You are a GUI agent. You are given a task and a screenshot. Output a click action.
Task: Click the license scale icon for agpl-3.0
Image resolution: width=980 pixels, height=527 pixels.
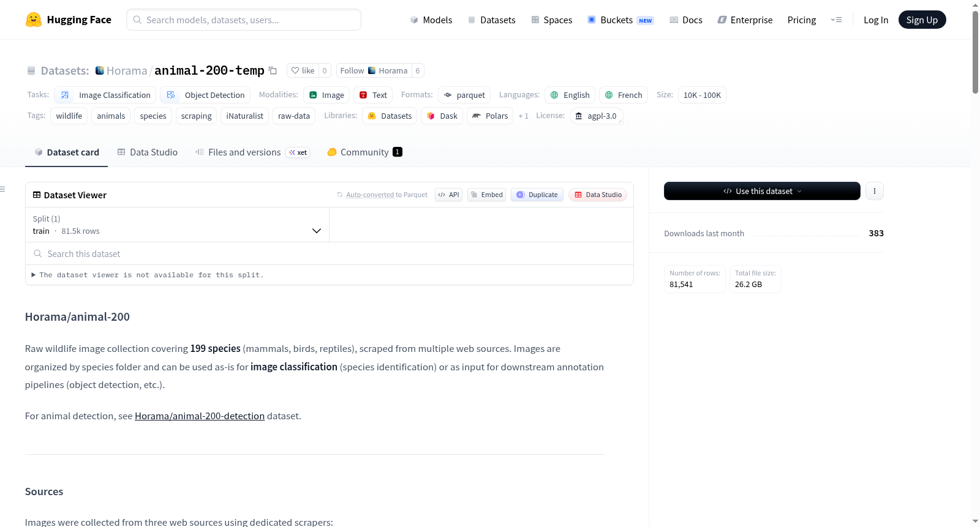(x=579, y=116)
